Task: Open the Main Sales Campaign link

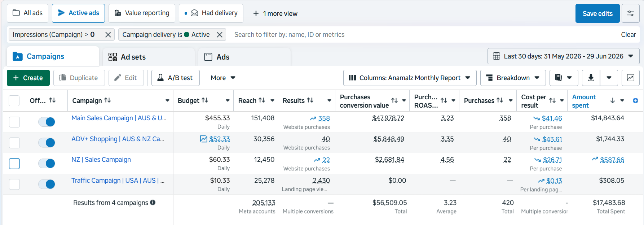Action: pyautogui.click(x=119, y=118)
